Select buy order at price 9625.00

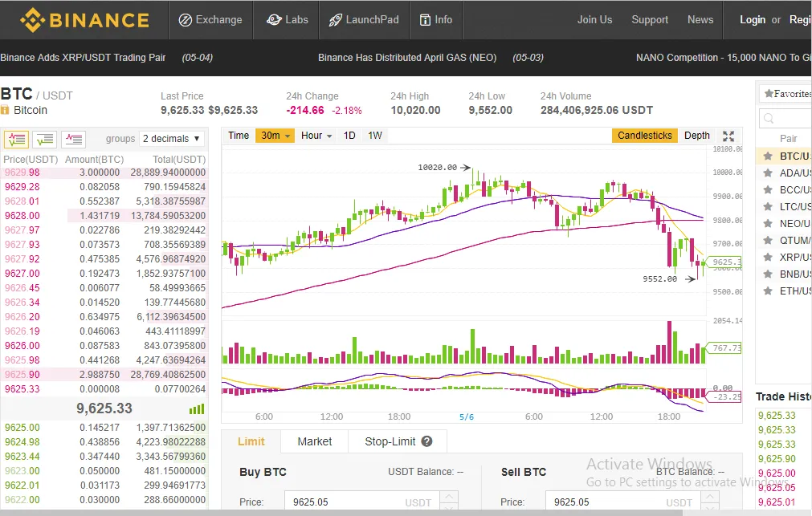(104, 428)
